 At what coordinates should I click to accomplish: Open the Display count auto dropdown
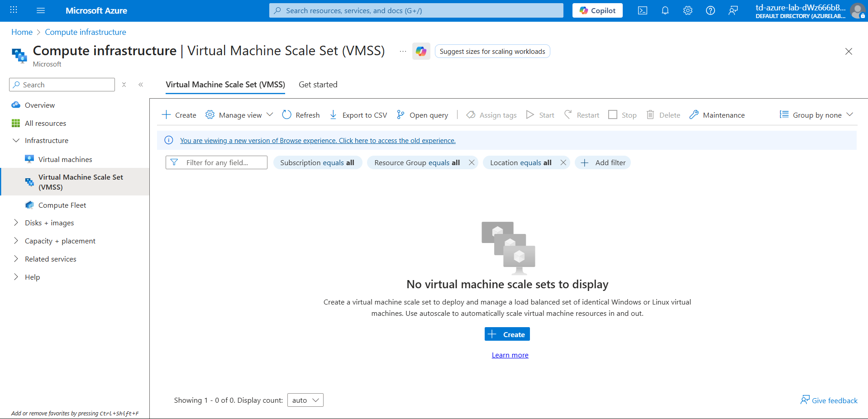[305, 400]
